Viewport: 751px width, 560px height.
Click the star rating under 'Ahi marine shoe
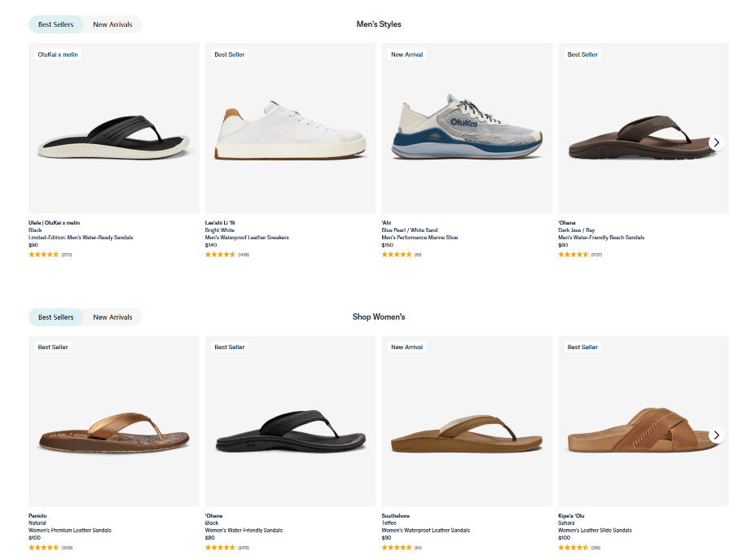(x=397, y=255)
